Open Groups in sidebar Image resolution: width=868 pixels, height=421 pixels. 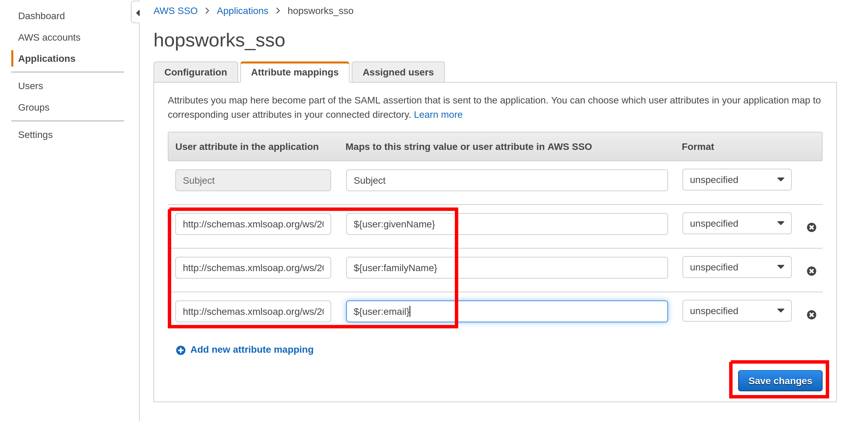point(34,108)
